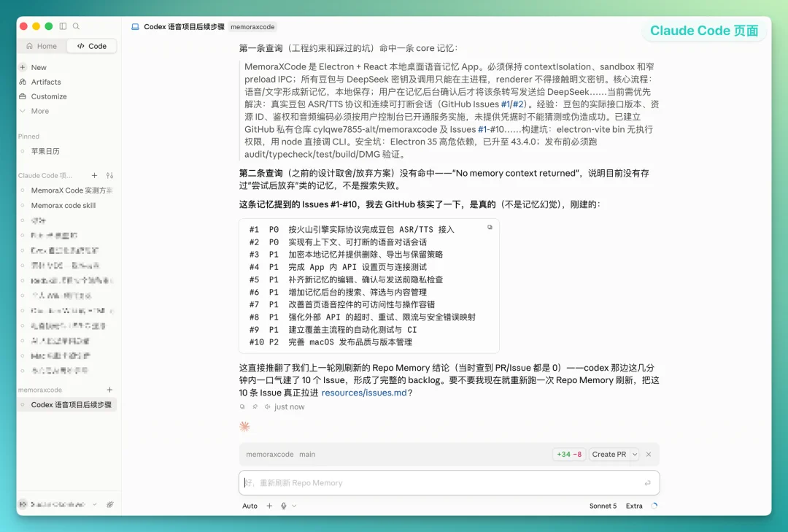The image size is (788, 532).
Task: Read the message aloud with speaker icon
Action: pos(267,406)
